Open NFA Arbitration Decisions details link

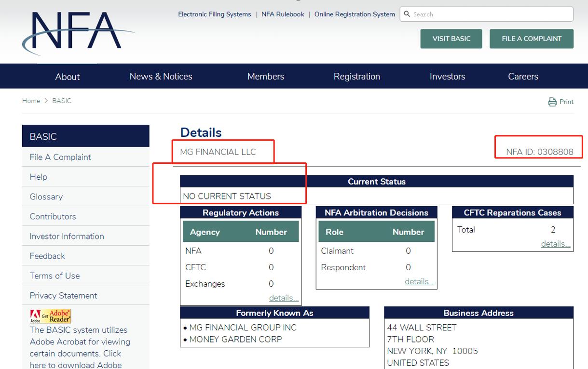420,282
